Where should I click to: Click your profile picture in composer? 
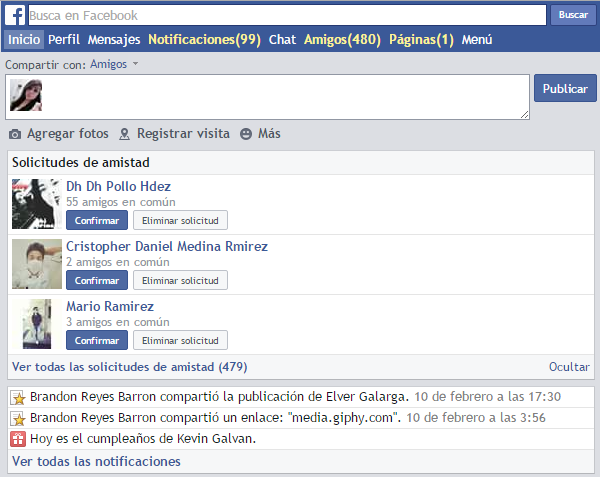click(26, 95)
